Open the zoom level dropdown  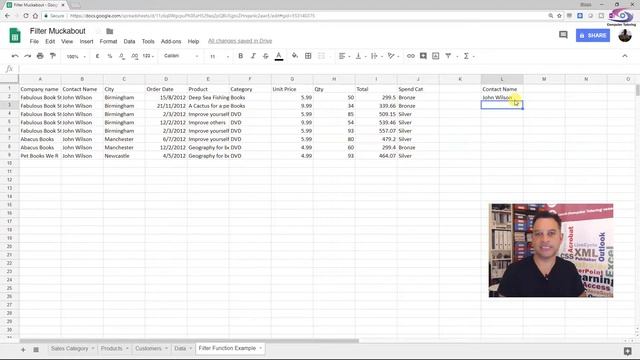pos(76,56)
